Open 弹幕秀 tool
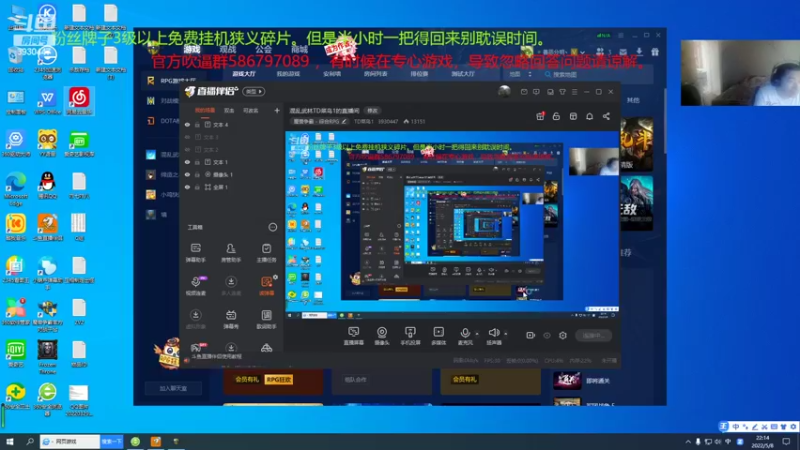 pos(231,319)
